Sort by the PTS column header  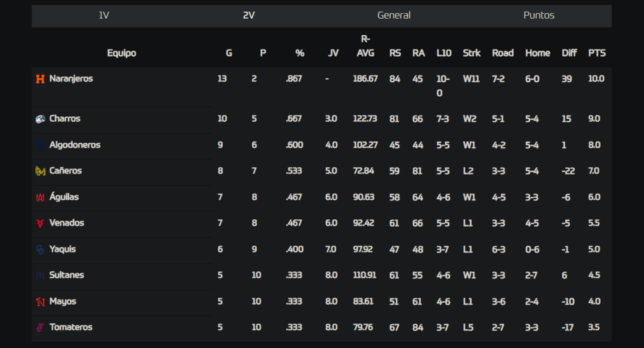pyautogui.click(x=597, y=53)
